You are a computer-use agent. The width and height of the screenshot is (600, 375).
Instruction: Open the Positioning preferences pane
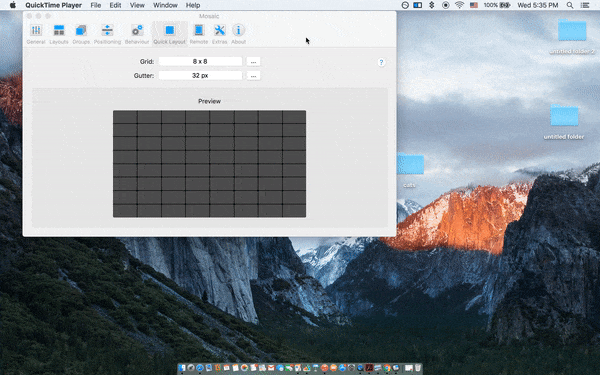click(x=107, y=34)
